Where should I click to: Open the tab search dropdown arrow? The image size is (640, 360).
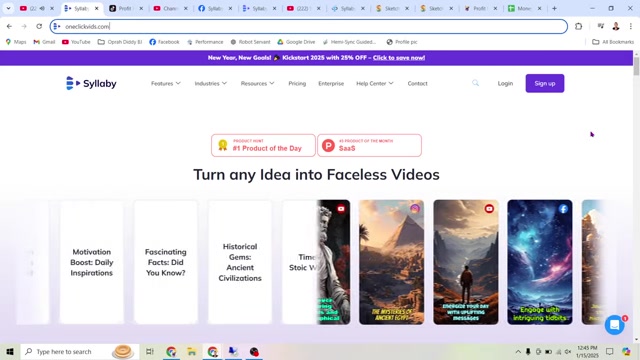click(x=8, y=8)
